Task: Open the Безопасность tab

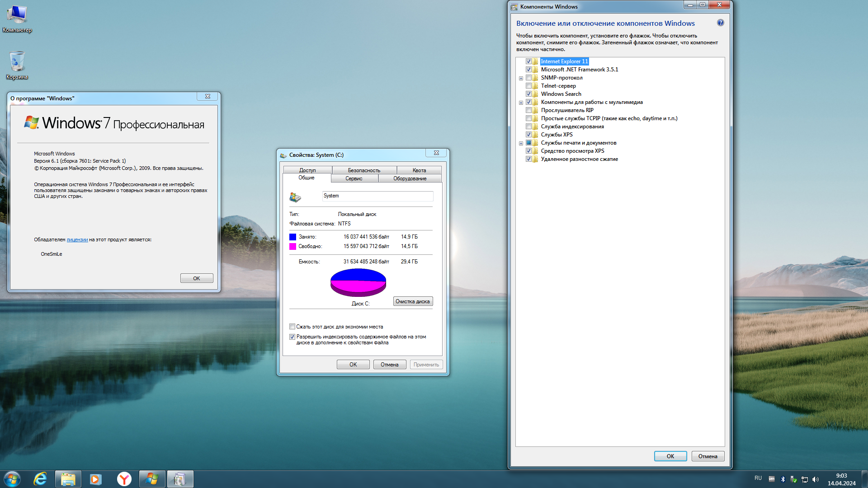Action: tap(364, 170)
